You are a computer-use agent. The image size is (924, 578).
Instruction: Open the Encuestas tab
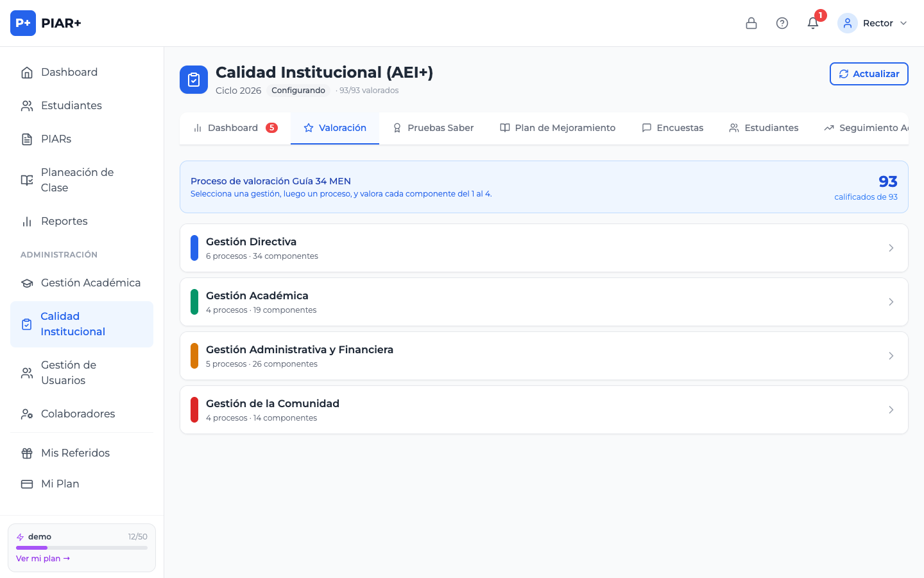(x=672, y=128)
